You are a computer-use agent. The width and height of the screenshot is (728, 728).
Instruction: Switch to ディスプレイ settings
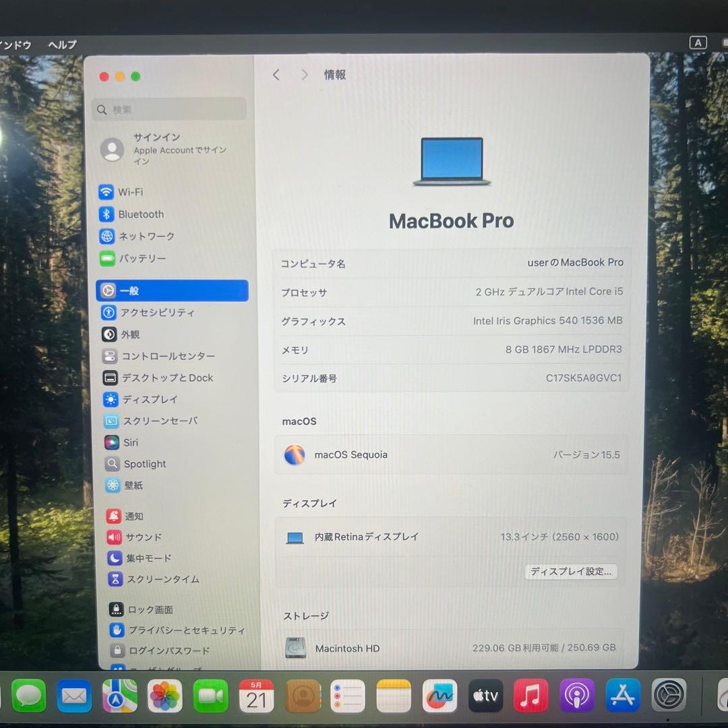coord(110,399)
